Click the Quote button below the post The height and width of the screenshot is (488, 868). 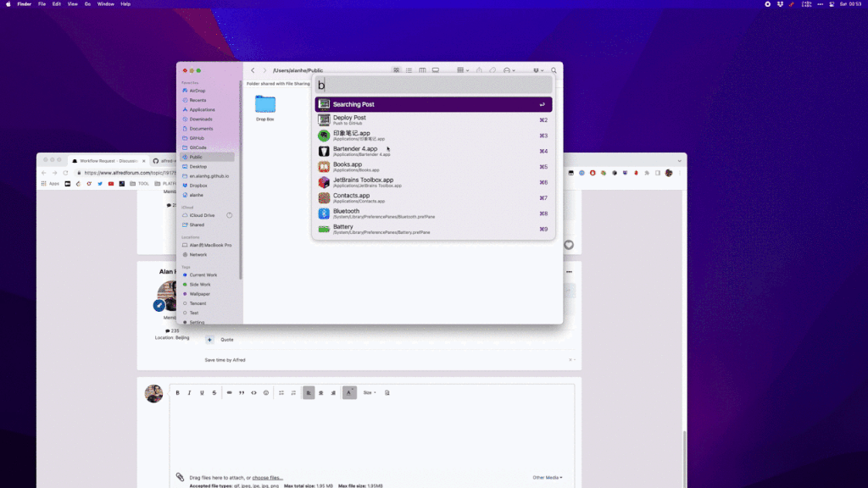tap(226, 339)
